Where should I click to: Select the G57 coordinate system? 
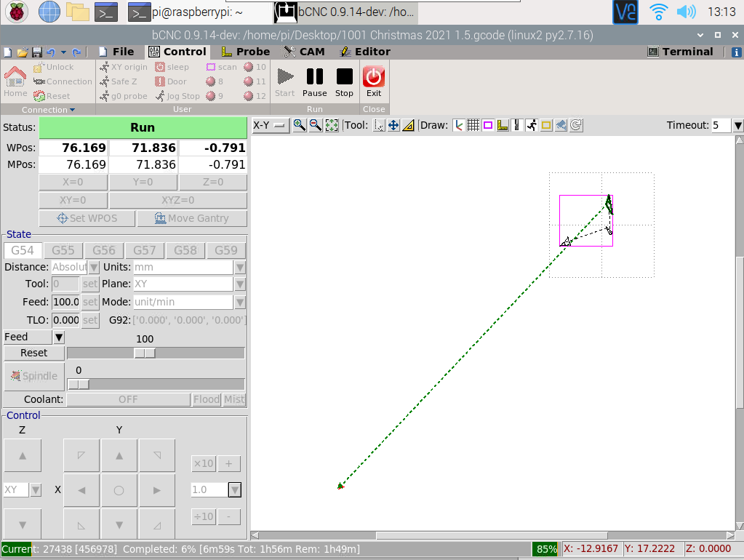tap(145, 250)
